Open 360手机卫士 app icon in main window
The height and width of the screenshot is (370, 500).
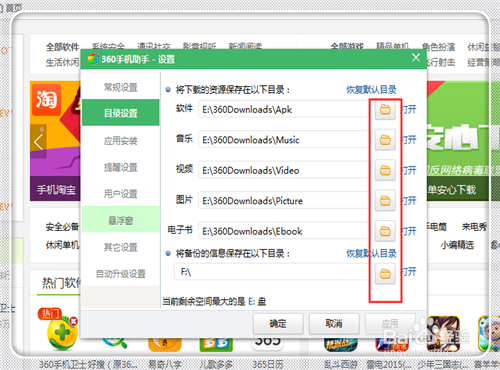coord(62,333)
